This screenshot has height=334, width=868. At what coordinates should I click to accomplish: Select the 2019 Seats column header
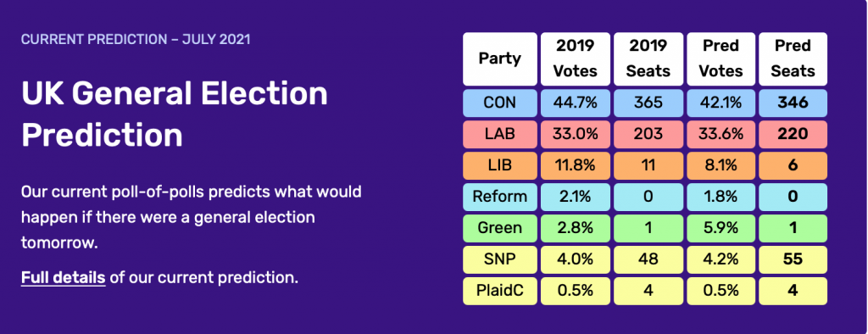[648, 58]
